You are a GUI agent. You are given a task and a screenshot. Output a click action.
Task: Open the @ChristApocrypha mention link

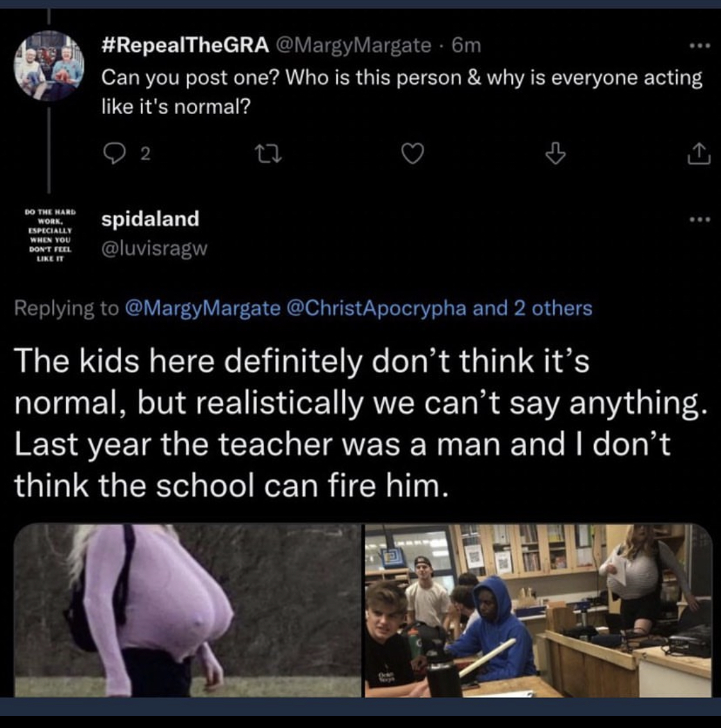click(377, 308)
